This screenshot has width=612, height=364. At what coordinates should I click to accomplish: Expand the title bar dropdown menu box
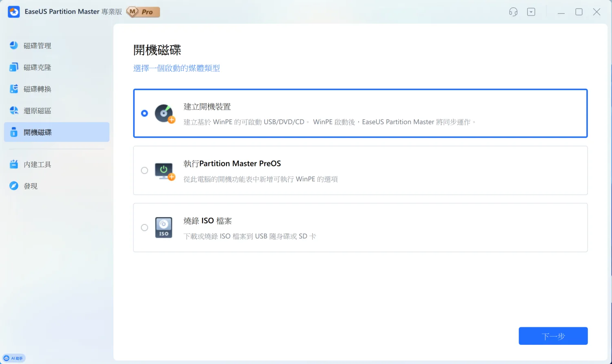[x=531, y=12]
